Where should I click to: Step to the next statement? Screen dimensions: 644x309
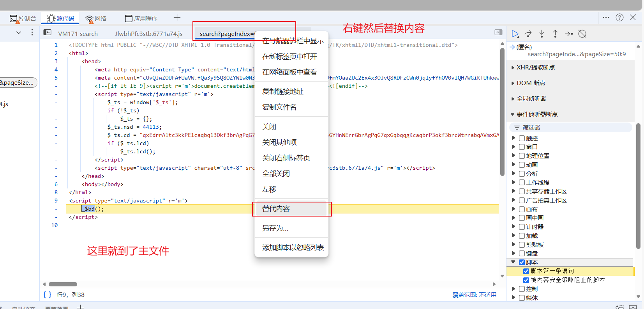pos(569,34)
